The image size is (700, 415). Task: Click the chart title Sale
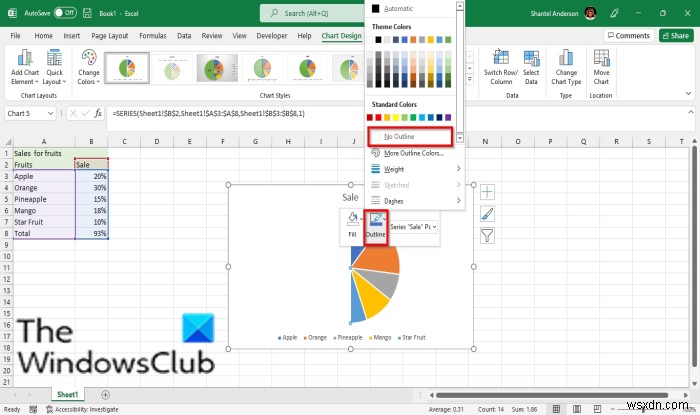(x=350, y=197)
